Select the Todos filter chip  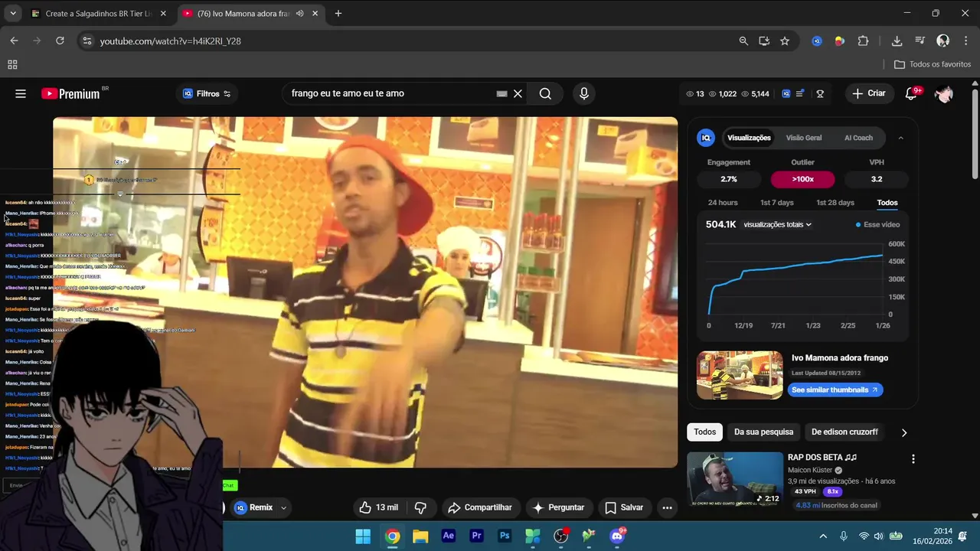tap(705, 432)
